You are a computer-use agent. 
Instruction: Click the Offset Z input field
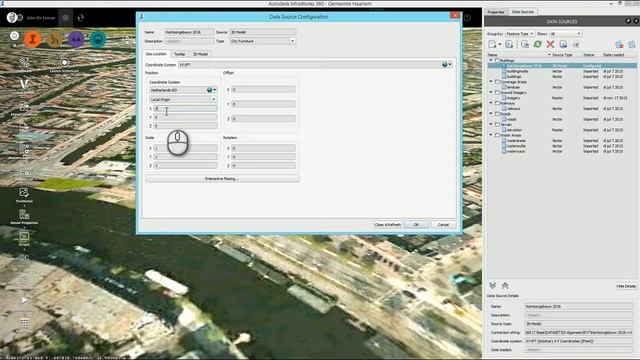263,119
